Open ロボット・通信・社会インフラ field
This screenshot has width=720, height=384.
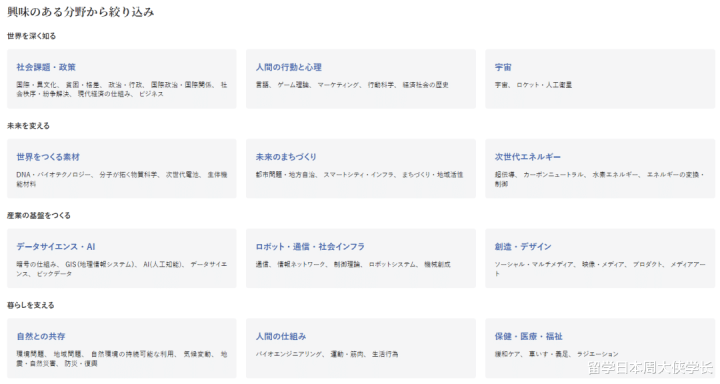click(x=360, y=258)
